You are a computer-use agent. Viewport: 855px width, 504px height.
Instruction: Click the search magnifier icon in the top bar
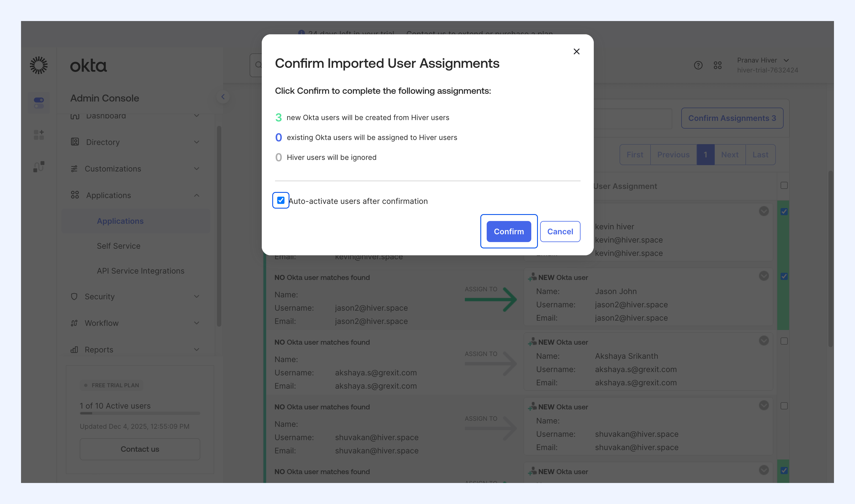click(x=258, y=64)
